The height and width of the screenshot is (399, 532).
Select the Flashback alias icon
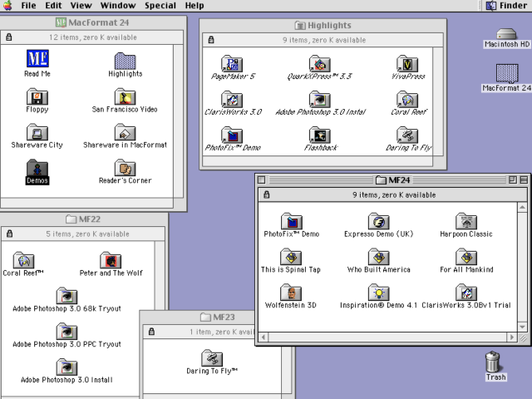[x=319, y=135]
